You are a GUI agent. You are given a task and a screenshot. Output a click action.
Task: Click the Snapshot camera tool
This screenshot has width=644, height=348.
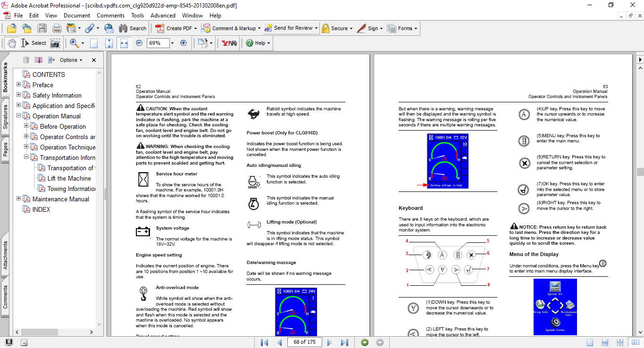[55, 43]
